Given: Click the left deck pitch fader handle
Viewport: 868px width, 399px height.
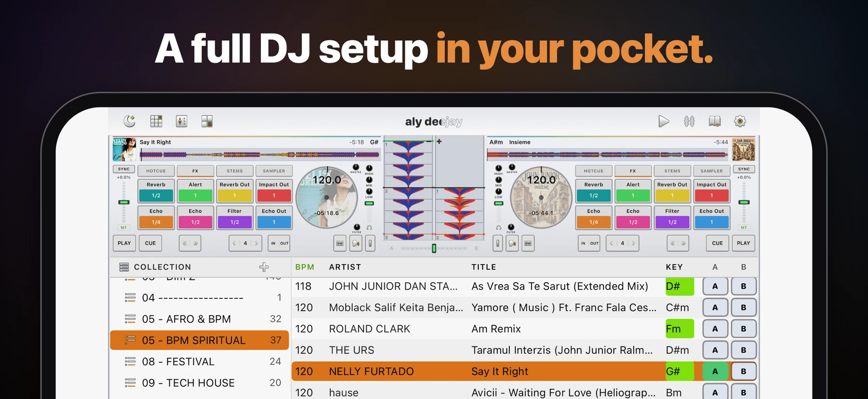Looking at the screenshot, I should (124, 202).
